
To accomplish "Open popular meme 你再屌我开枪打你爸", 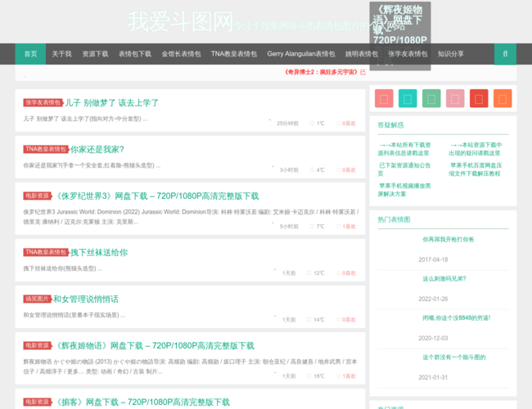I will 448,240.
